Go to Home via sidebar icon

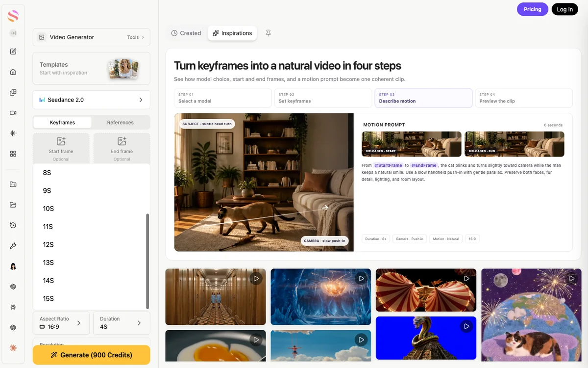pos(13,72)
